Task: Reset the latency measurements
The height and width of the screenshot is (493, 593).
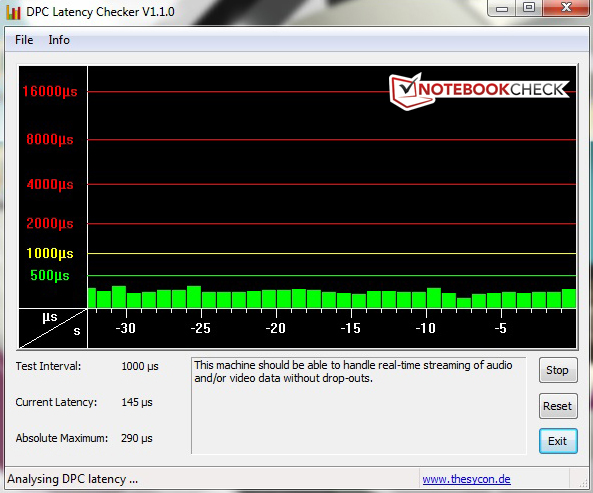Action: click(x=558, y=406)
